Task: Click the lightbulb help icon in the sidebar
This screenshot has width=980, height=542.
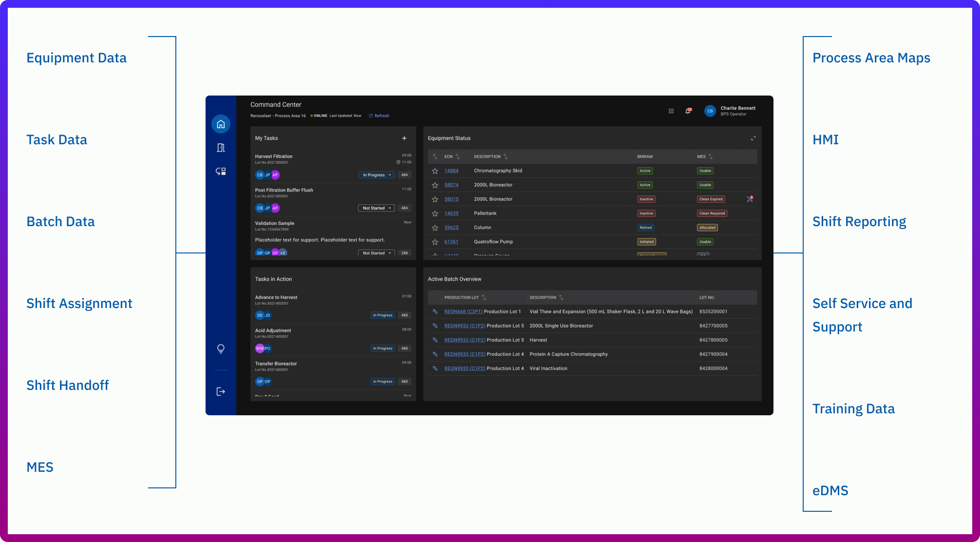Action: (221, 348)
